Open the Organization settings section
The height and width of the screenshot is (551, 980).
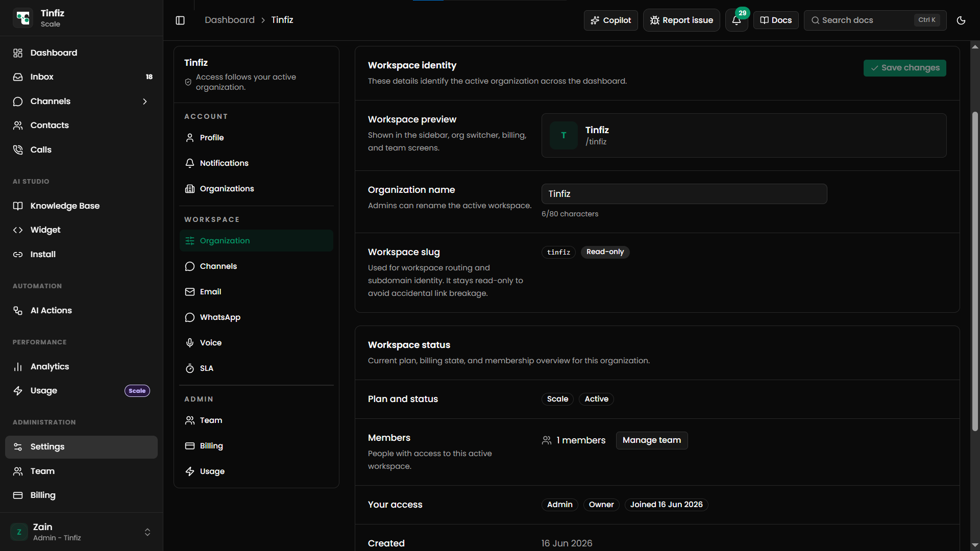(x=256, y=241)
